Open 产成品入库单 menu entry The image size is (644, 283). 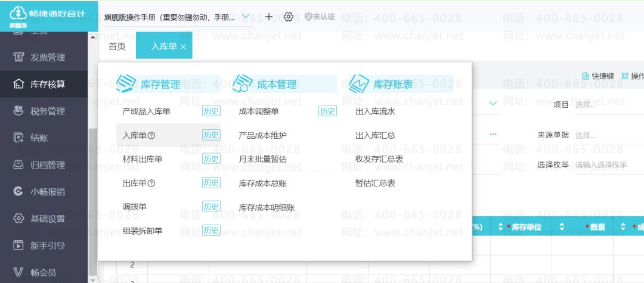coord(146,111)
